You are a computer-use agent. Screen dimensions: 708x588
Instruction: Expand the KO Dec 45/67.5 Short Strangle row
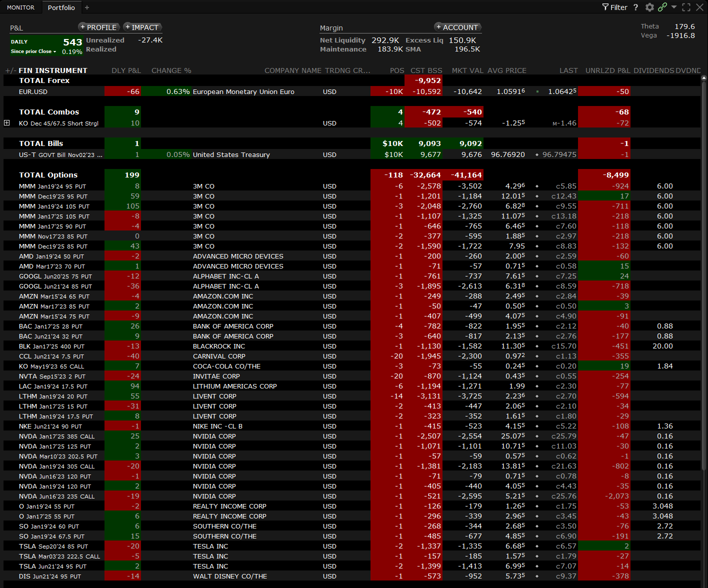coord(7,123)
